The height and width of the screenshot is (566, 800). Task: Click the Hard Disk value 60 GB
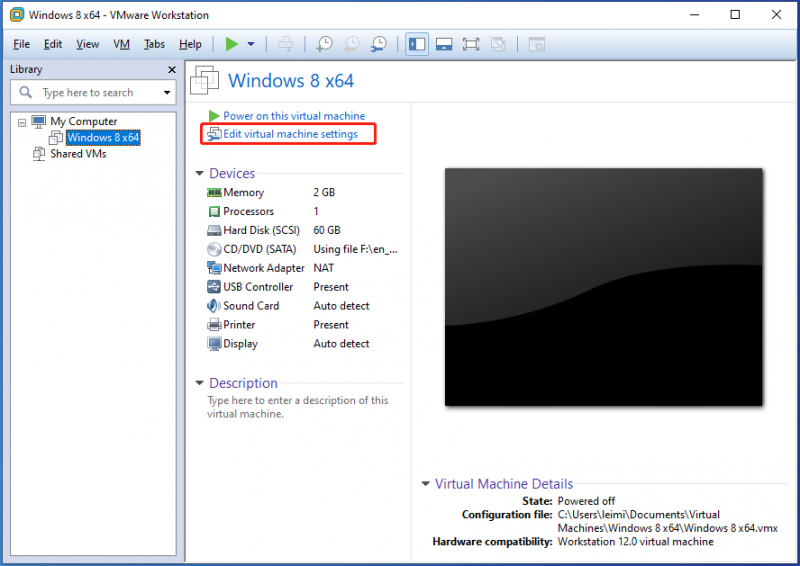(x=327, y=230)
